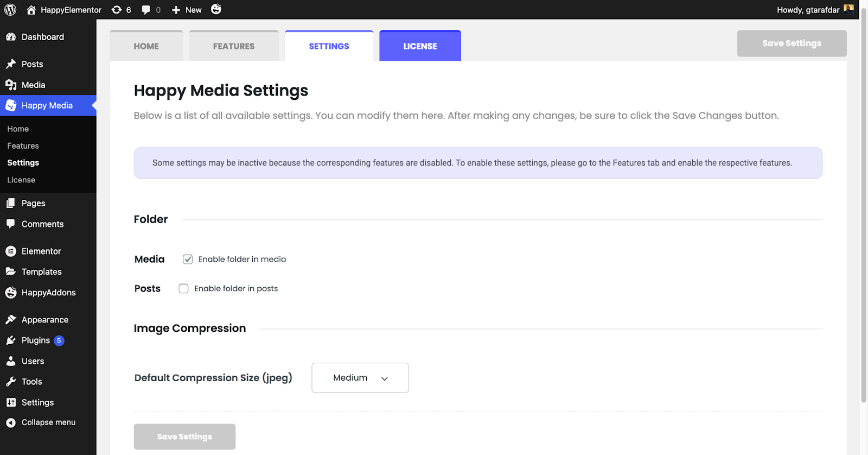Click the Appearance paintbrush icon
The height and width of the screenshot is (455, 868).
point(11,320)
